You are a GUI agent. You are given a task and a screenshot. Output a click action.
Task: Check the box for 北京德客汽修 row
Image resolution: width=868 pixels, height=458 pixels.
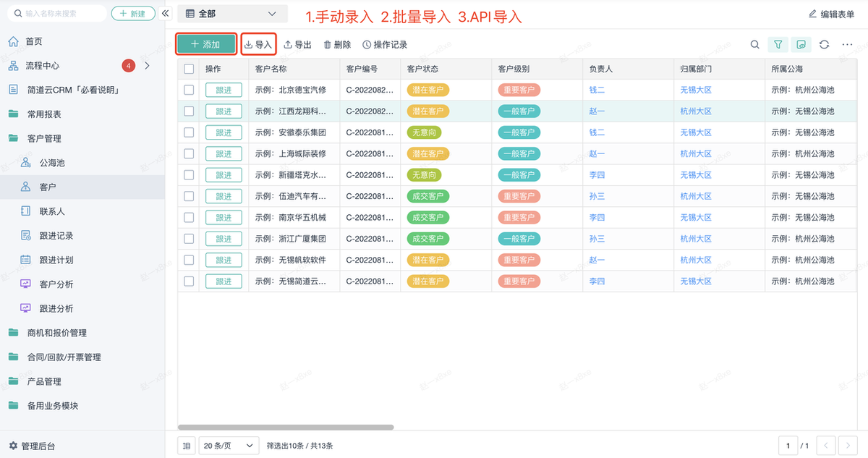(x=189, y=90)
